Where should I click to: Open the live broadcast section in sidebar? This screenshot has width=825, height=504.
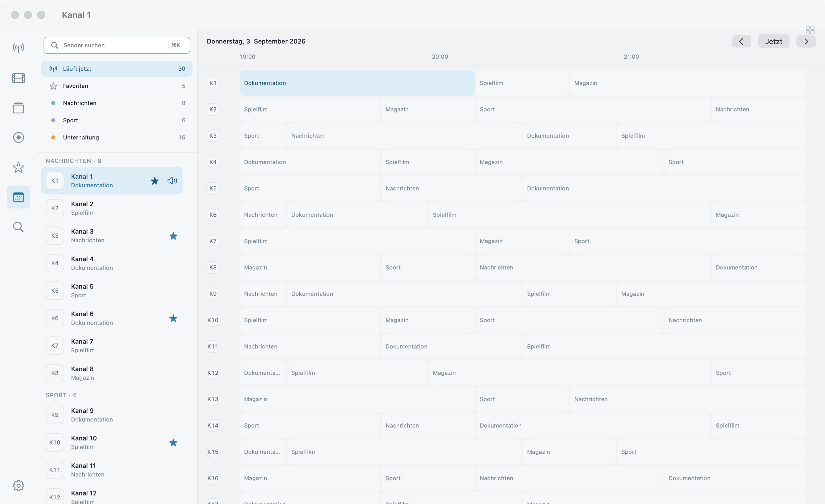pos(18,48)
